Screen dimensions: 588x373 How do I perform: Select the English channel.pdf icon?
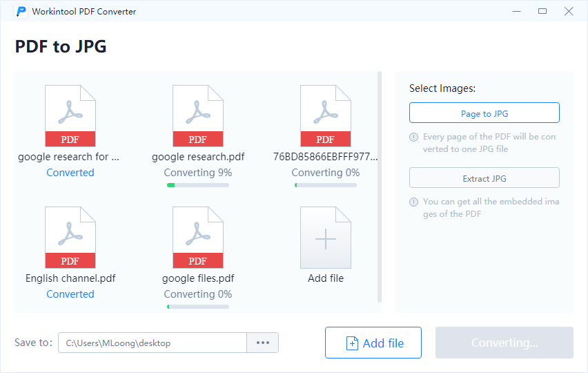(70, 238)
